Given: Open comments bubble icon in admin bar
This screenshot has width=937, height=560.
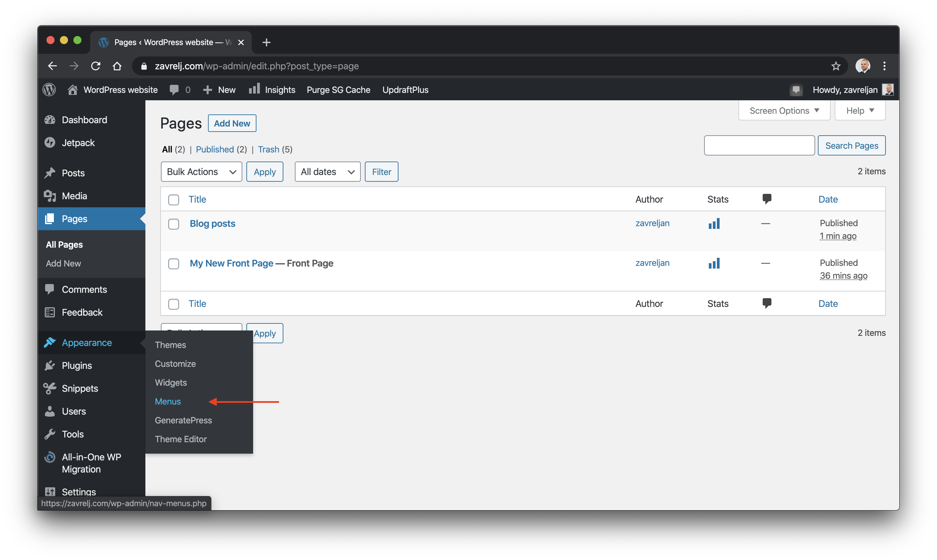Looking at the screenshot, I should pyautogui.click(x=174, y=90).
